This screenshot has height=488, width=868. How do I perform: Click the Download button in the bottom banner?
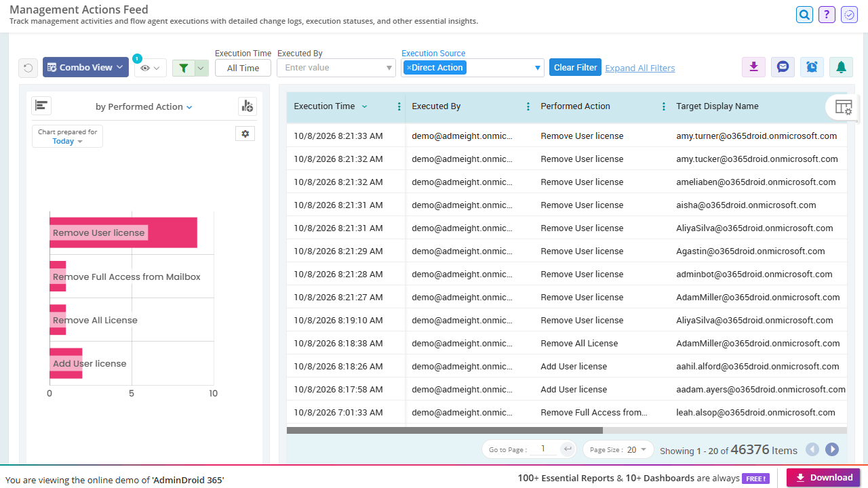coord(823,478)
